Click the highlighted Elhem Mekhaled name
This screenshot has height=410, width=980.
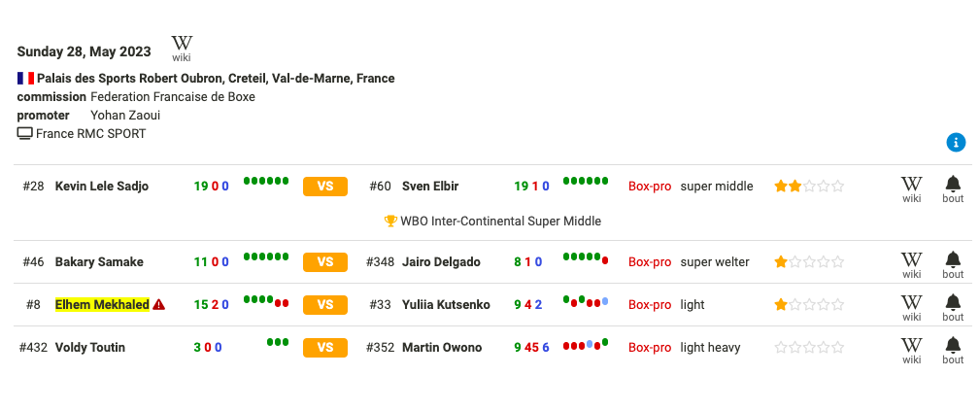(x=102, y=304)
